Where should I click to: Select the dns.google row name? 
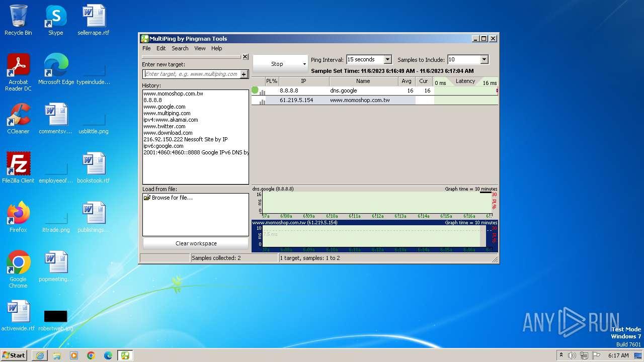(344, 90)
